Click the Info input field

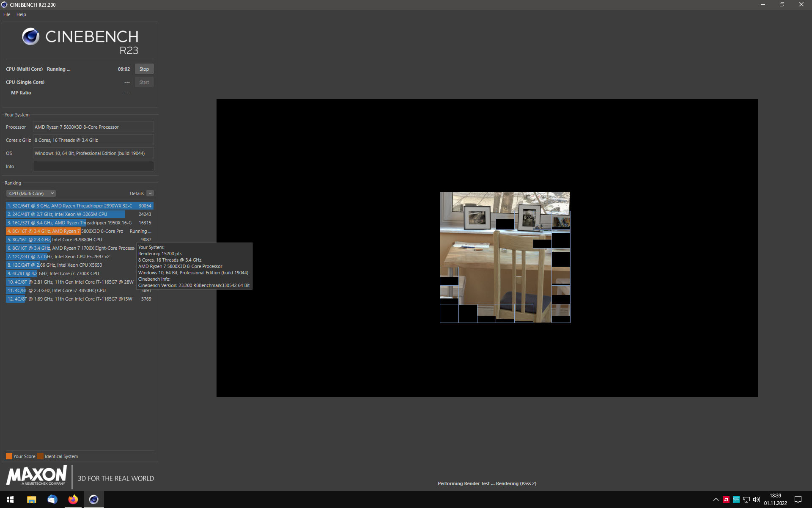point(93,166)
